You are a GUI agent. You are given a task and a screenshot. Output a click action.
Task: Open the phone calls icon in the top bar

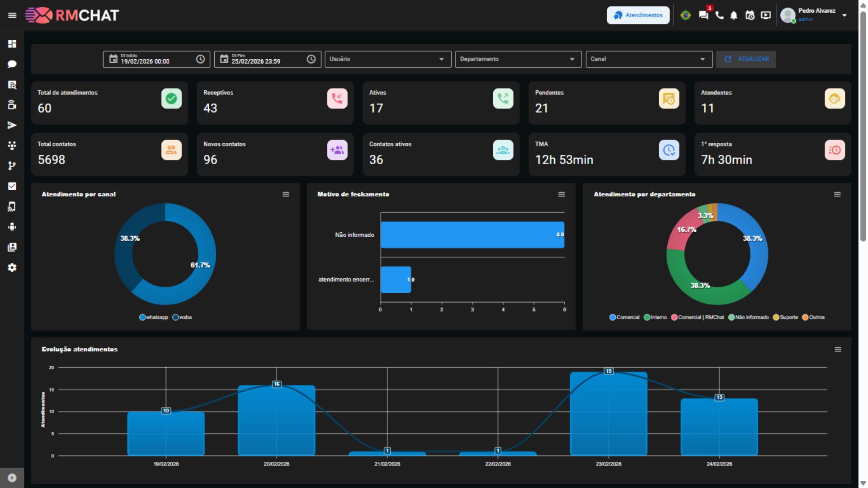[x=719, y=15]
